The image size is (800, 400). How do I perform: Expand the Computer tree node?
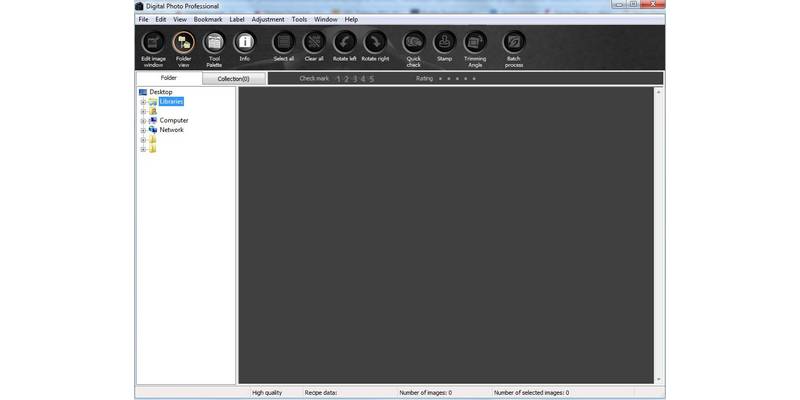coord(143,121)
